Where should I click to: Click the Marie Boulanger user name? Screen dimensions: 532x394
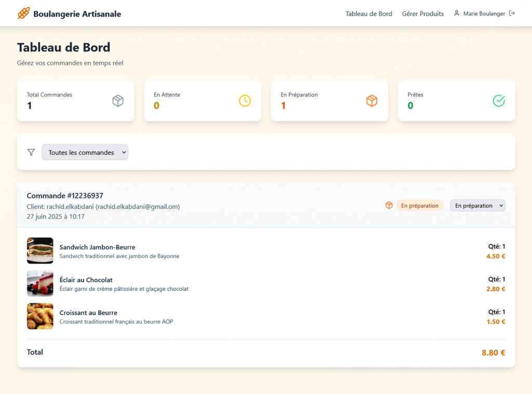(x=484, y=14)
